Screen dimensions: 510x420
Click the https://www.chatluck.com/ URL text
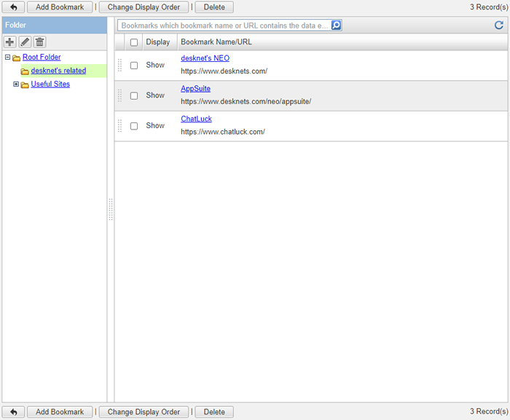(x=223, y=132)
